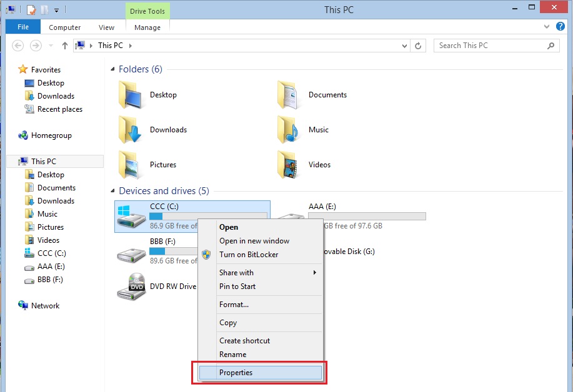Go back with the Back arrow
The height and width of the screenshot is (392, 573).
tap(18, 46)
